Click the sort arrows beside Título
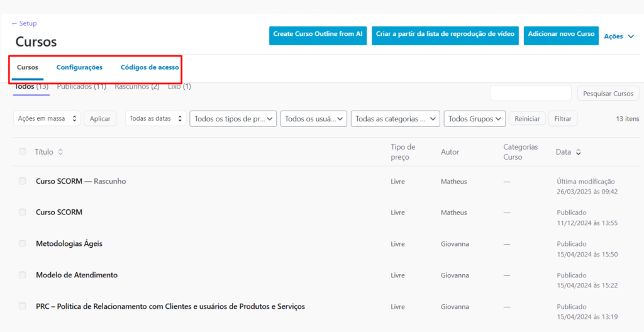The height and width of the screenshot is (332, 644). point(60,152)
